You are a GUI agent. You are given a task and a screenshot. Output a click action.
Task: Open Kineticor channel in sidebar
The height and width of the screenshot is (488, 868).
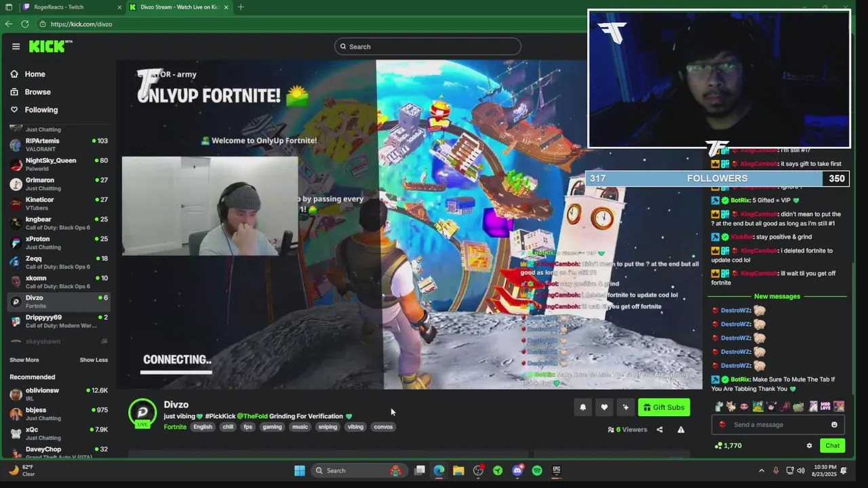coord(59,203)
